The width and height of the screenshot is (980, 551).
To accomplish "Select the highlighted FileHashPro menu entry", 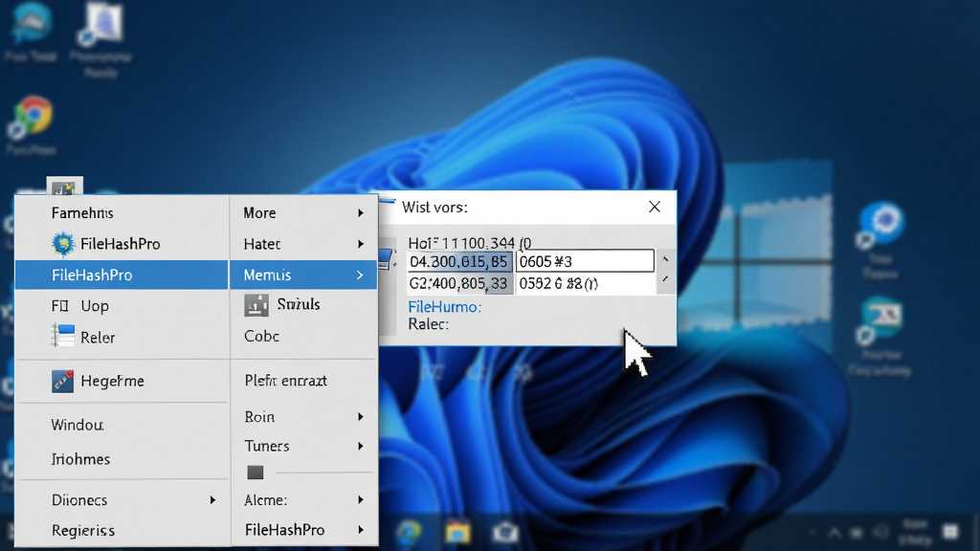I will click(x=122, y=275).
